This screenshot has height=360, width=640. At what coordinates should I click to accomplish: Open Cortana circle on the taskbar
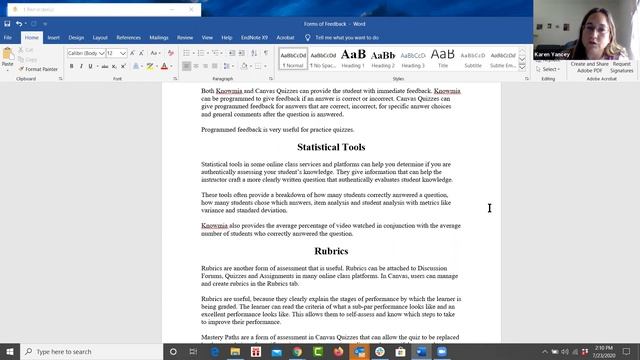point(173,351)
